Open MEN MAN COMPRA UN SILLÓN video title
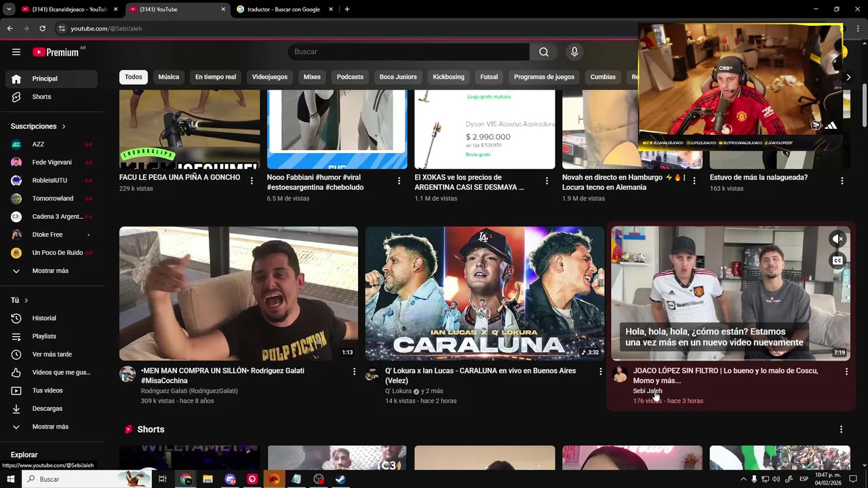The image size is (868, 488). pyautogui.click(x=222, y=375)
